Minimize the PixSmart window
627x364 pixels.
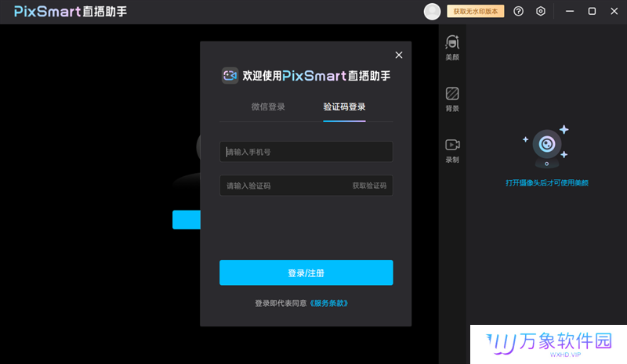(x=570, y=11)
